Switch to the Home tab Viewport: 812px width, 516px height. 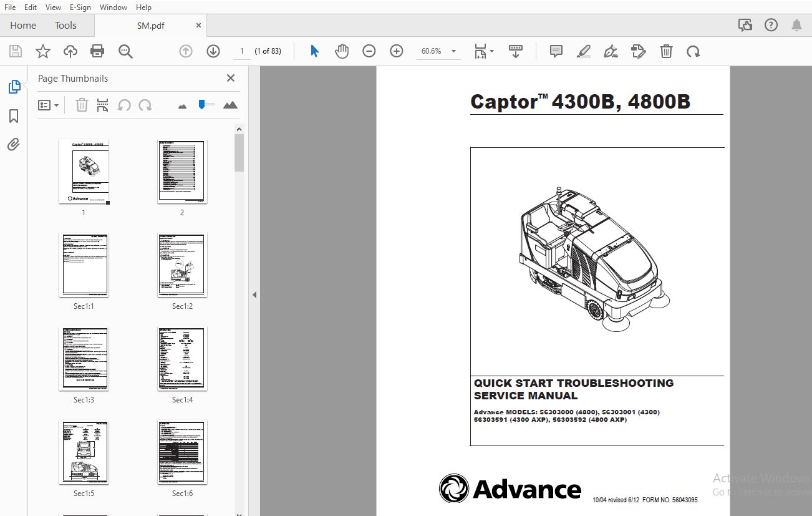pos(23,26)
